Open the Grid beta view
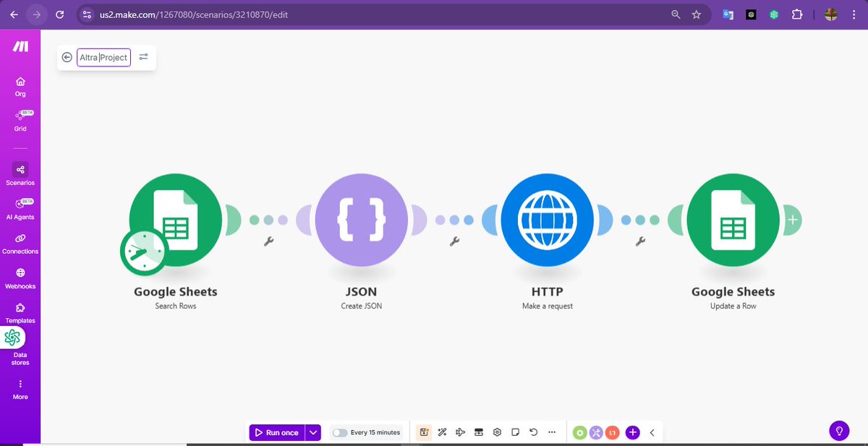The height and width of the screenshot is (446, 868). (x=20, y=120)
